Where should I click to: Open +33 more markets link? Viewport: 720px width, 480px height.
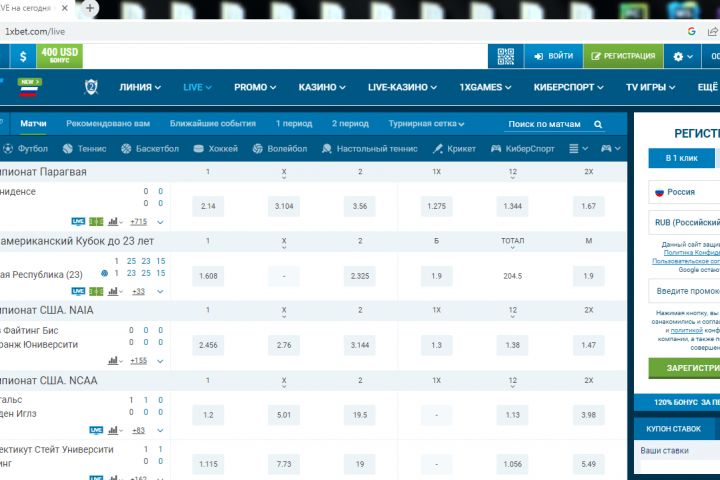click(138, 291)
